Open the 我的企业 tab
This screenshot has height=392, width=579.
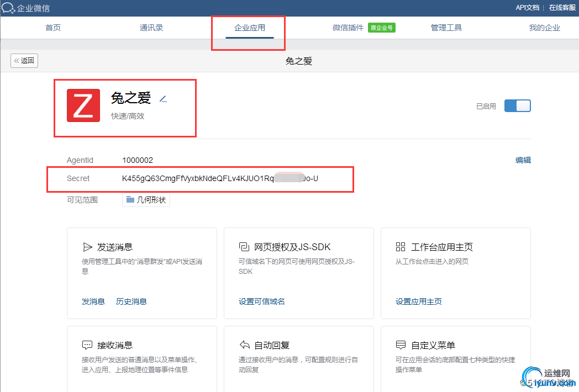pyautogui.click(x=544, y=28)
